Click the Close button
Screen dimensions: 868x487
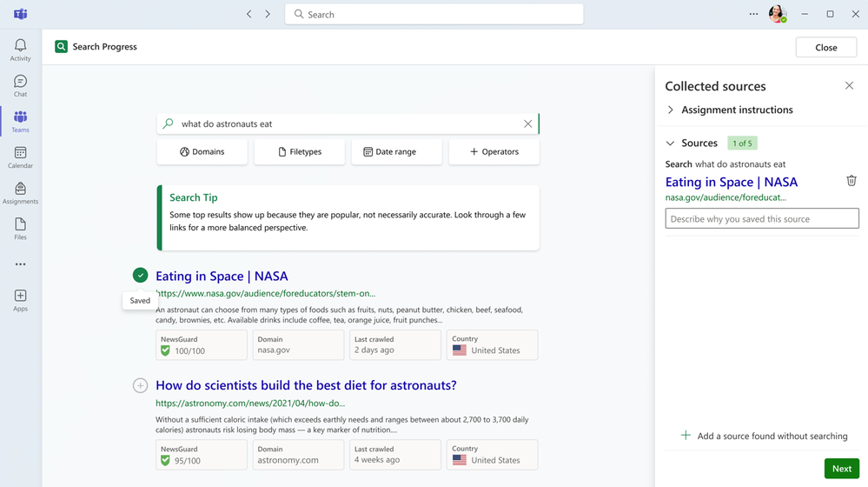pyautogui.click(x=826, y=47)
